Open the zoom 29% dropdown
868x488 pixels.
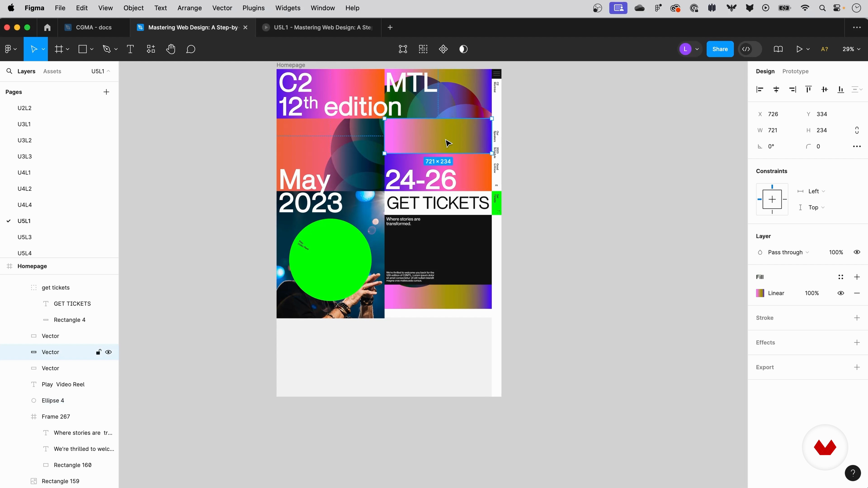tap(851, 49)
